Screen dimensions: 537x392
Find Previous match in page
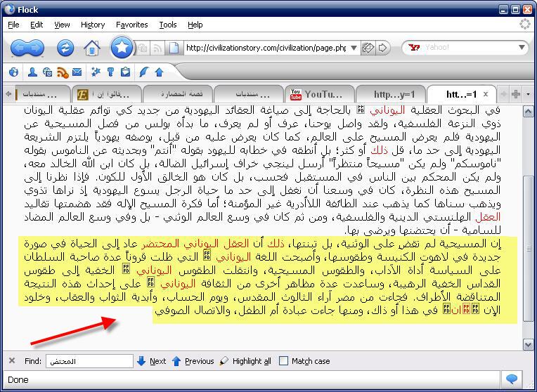click(193, 361)
